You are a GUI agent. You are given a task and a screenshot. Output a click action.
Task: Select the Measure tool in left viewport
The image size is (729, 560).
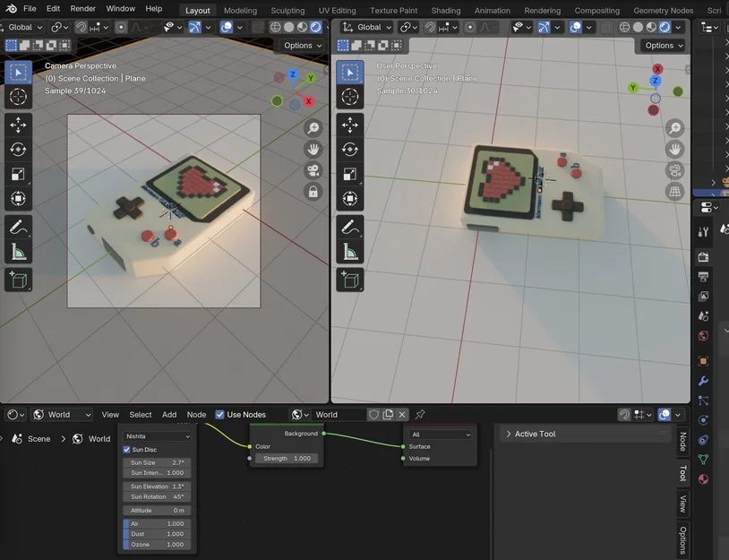(x=18, y=252)
